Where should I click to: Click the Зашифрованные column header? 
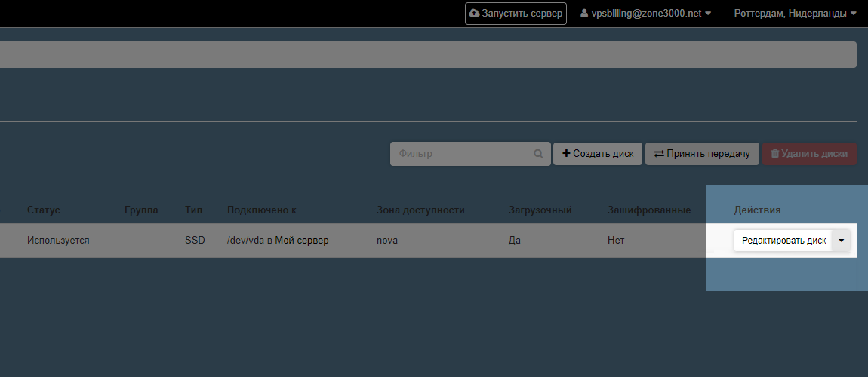[649, 210]
